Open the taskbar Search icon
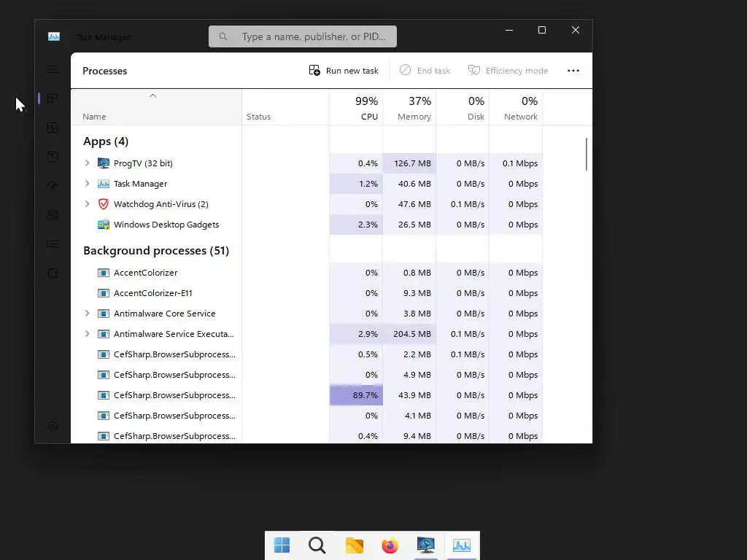This screenshot has height=560, width=747. 317,545
